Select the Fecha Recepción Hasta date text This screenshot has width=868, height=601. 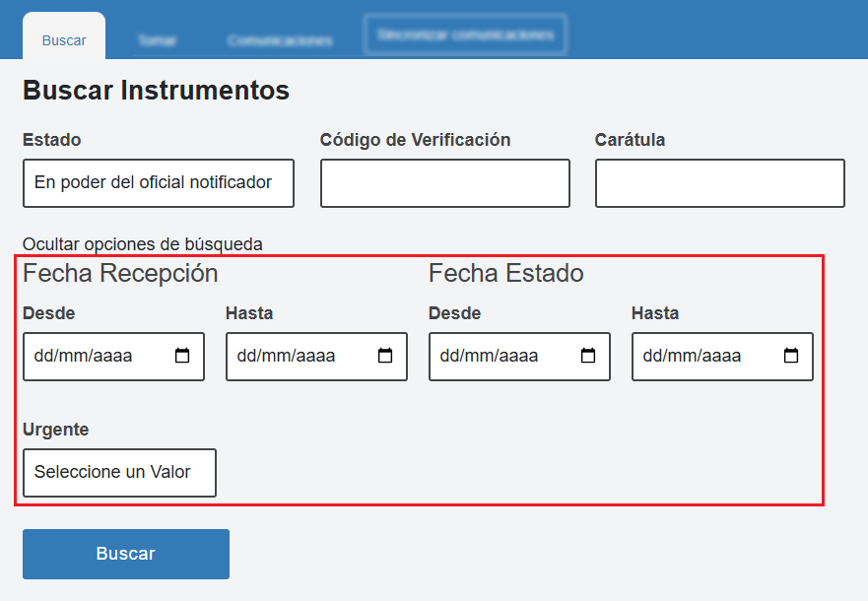click(x=287, y=356)
